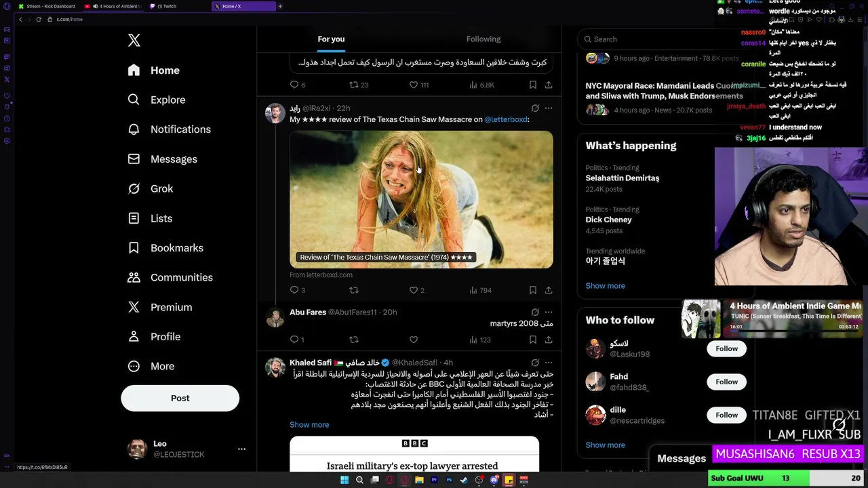The image size is (868, 488).
Task: Click the X logo in the sidebar
Action: click(134, 41)
